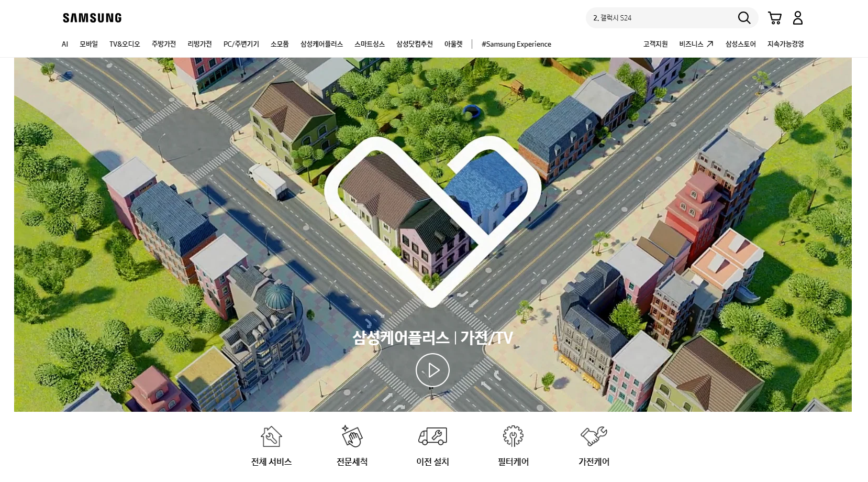Click the 이전 설치 truck icon
868x482 pixels.
click(432, 436)
